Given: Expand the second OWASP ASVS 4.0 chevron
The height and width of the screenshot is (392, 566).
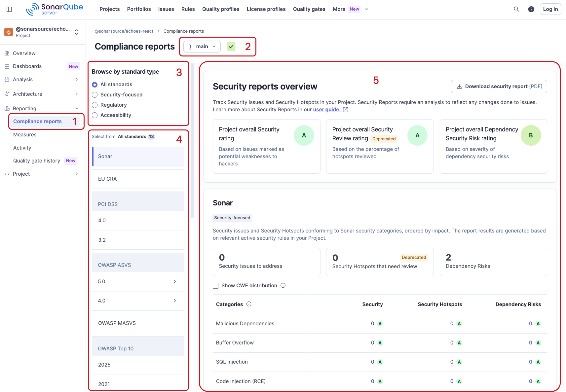Looking at the screenshot, I should [175, 301].
